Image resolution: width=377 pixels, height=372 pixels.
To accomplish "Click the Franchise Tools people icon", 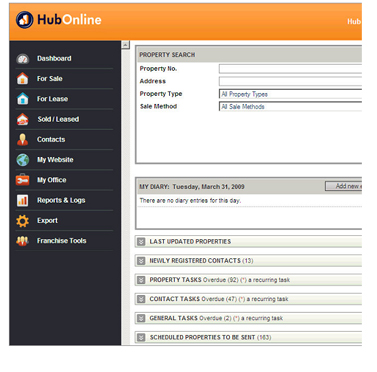I will tap(23, 241).
